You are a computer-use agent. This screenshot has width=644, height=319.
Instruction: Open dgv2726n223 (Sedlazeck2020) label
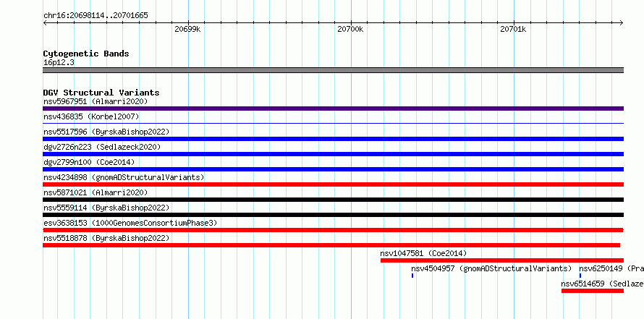[x=102, y=147]
